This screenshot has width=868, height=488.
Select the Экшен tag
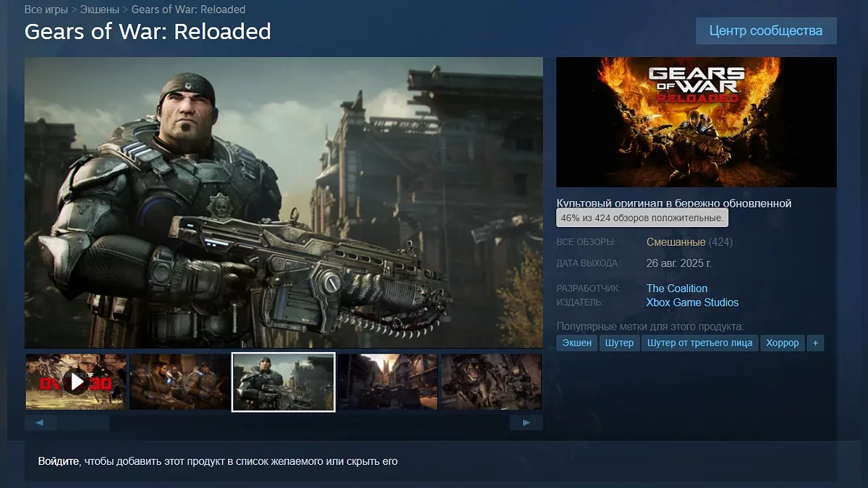coord(577,343)
